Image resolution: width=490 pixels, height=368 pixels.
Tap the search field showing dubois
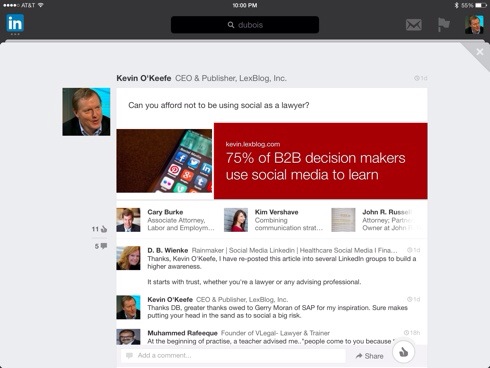(x=245, y=25)
